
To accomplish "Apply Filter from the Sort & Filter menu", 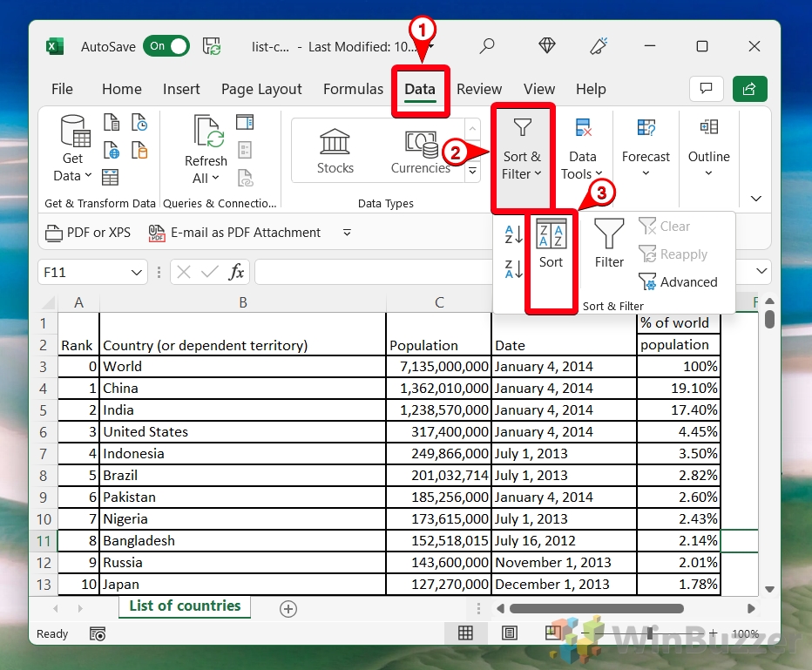I will (608, 241).
